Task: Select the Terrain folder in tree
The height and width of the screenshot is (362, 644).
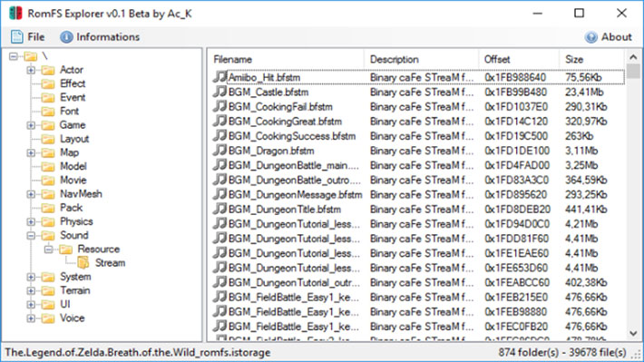Action: [x=74, y=290]
